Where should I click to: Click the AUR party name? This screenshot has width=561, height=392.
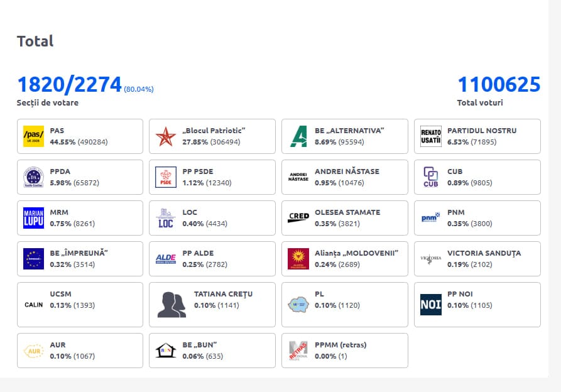click(58, 345)
